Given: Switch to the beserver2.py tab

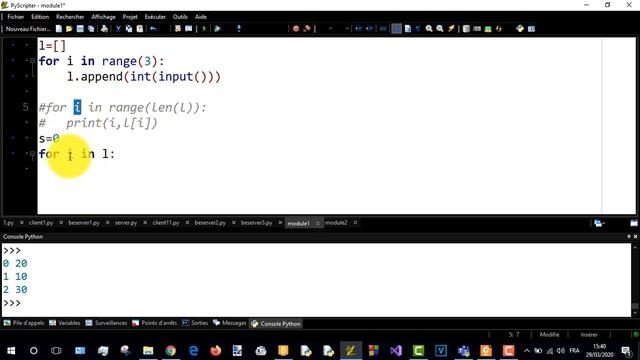Looking at the screenshot, I should pyautogui.click(x=210, y=223).
